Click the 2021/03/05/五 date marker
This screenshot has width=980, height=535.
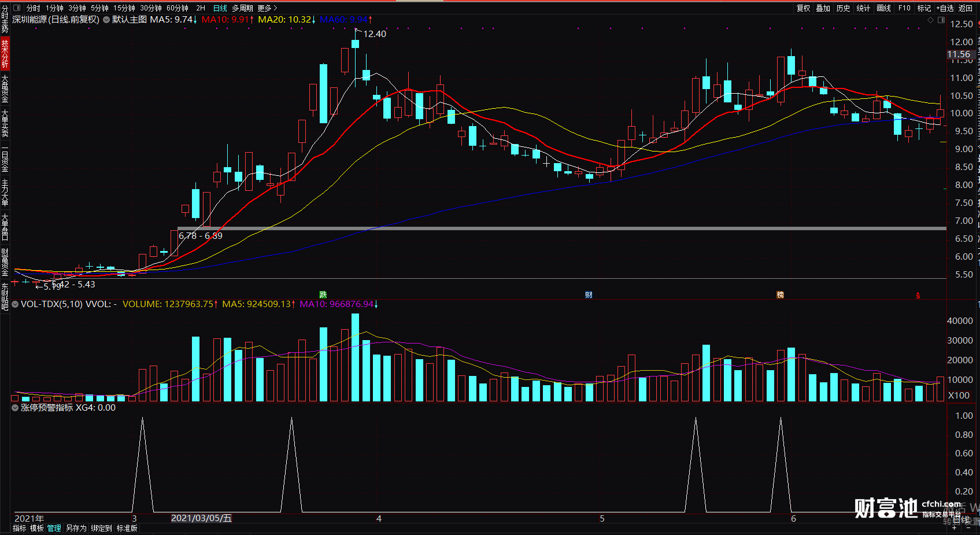[x=201, y=518]
